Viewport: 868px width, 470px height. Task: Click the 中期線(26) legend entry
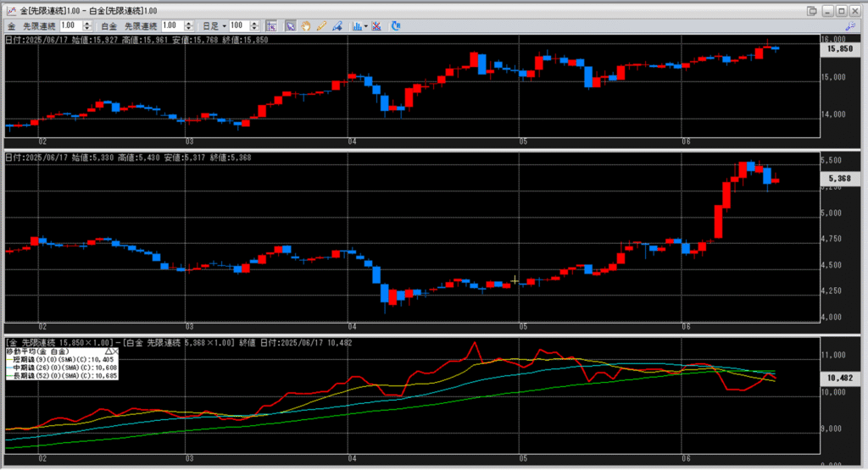(63, 368)
